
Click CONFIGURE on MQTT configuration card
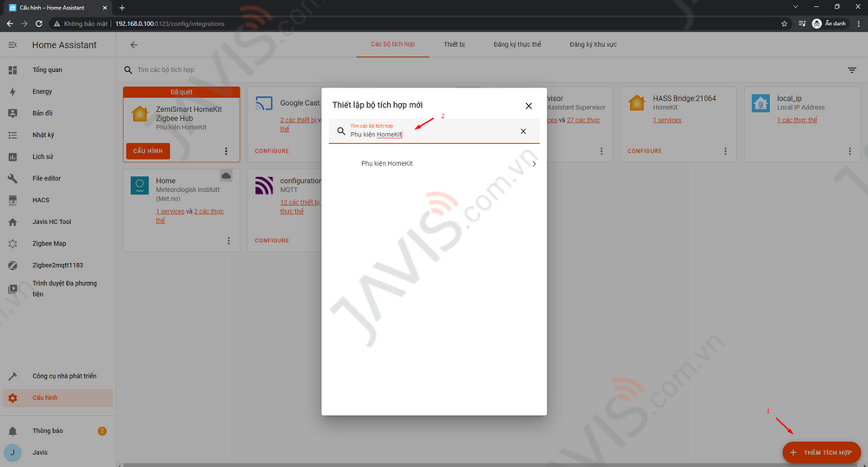click(x=272, y=240)
